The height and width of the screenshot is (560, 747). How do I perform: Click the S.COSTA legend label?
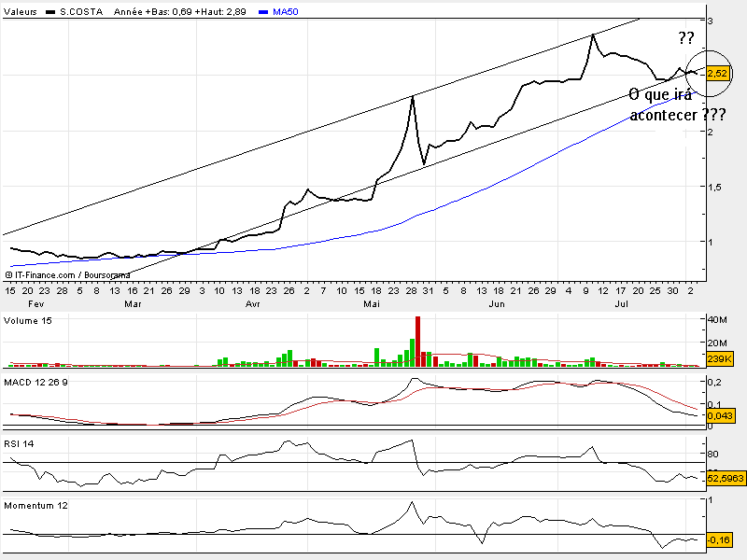81,12
